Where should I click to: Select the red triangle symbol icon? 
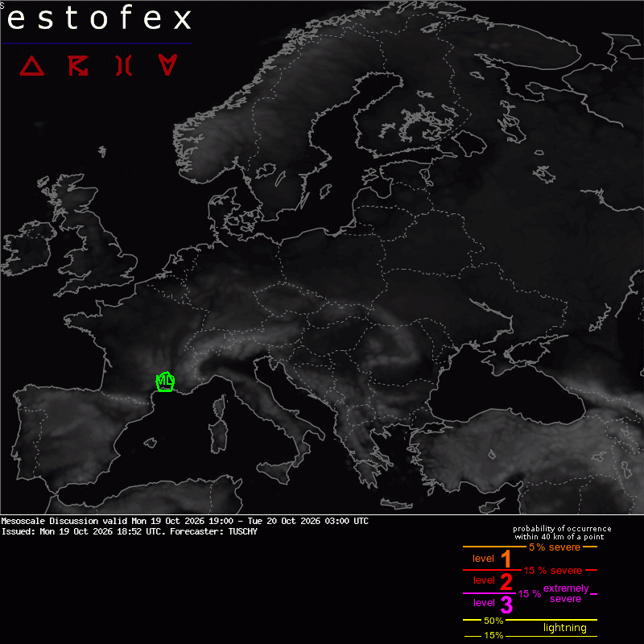(31, 66)
